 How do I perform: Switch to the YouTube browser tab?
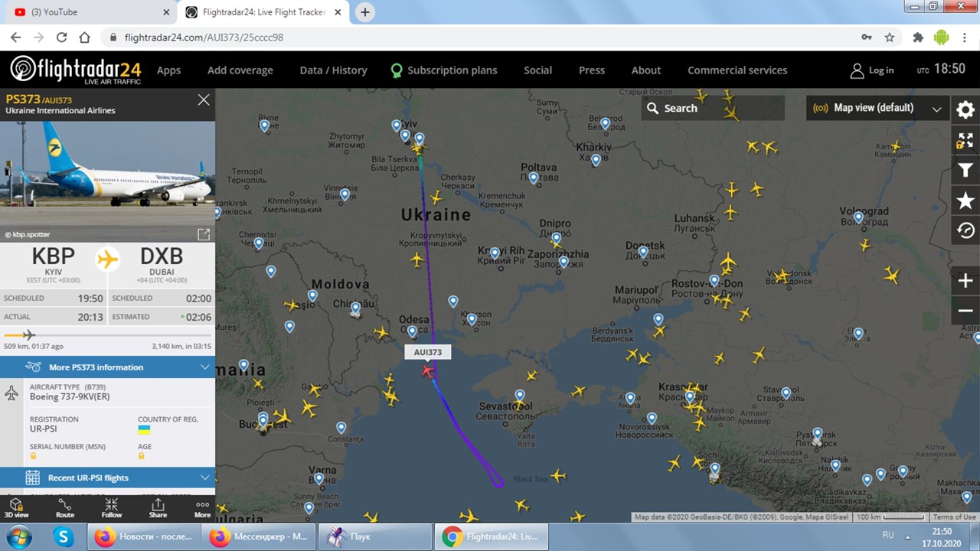88,12
